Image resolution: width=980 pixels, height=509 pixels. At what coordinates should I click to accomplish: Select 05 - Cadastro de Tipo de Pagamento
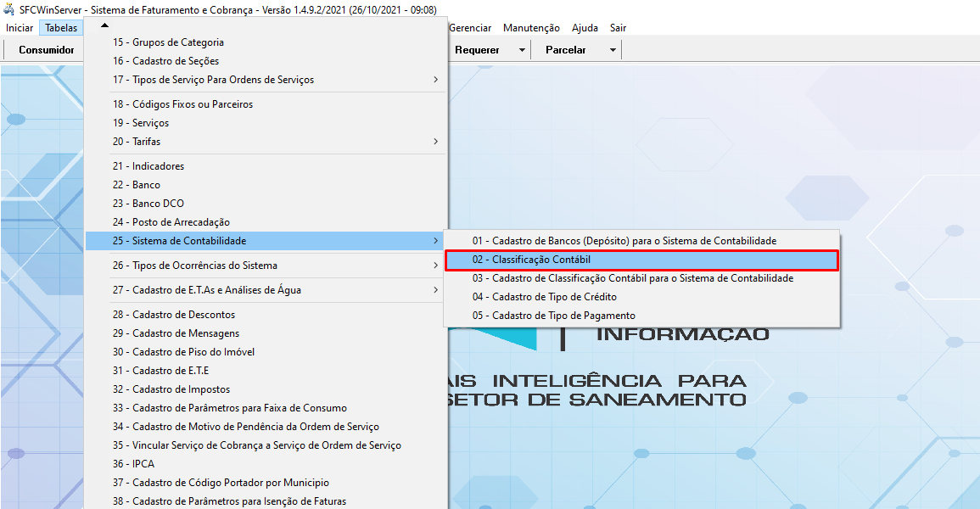[x=553, y=316]
